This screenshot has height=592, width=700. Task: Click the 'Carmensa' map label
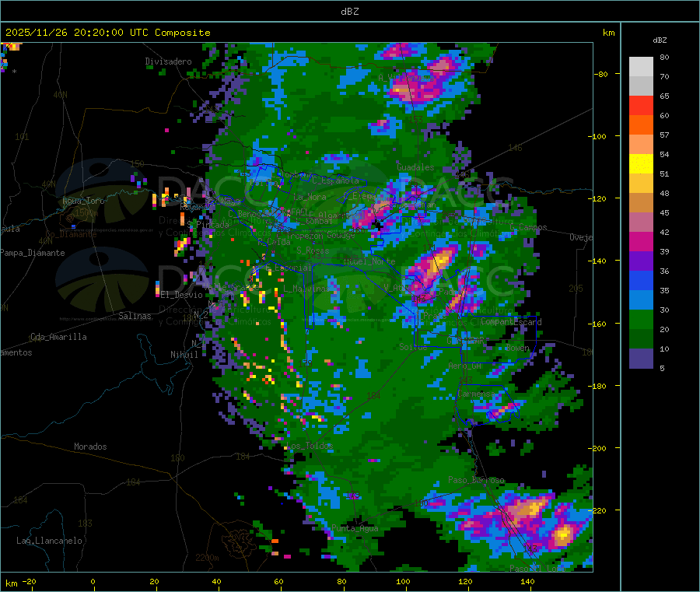pos(476,394)
